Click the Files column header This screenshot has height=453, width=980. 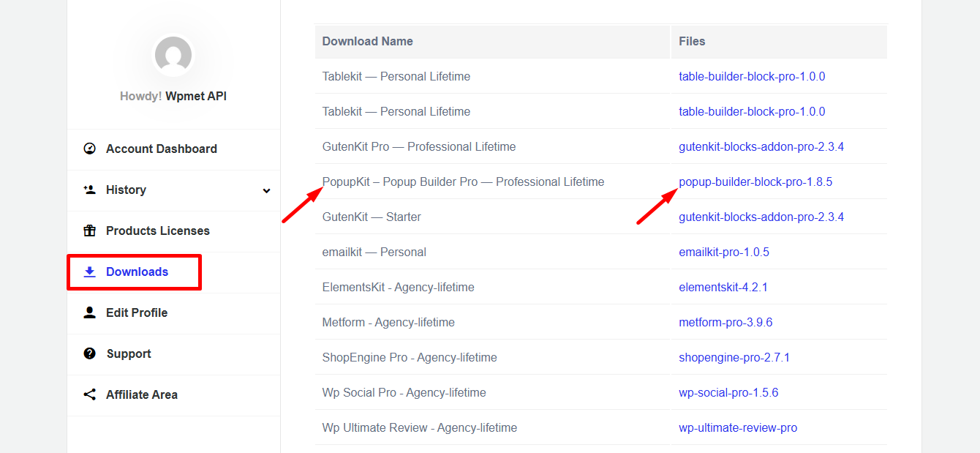(691, 41)
